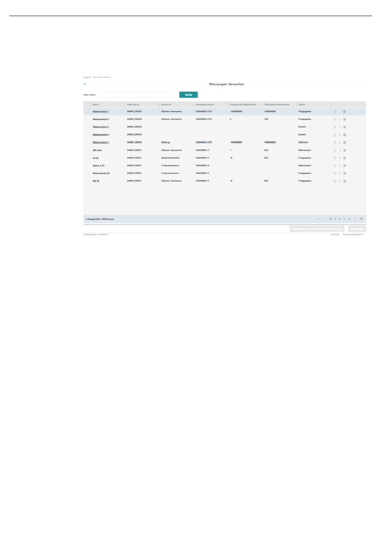Copy Measurement 2 via its copy icon
This screenshot has height=537, width=392.
pyautogui.click(x=335, y=119)
